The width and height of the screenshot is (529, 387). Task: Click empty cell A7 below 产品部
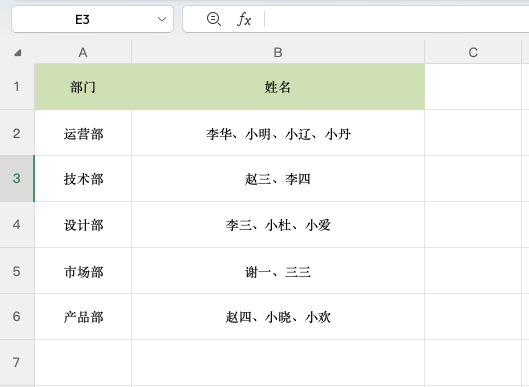pos(83,363)
